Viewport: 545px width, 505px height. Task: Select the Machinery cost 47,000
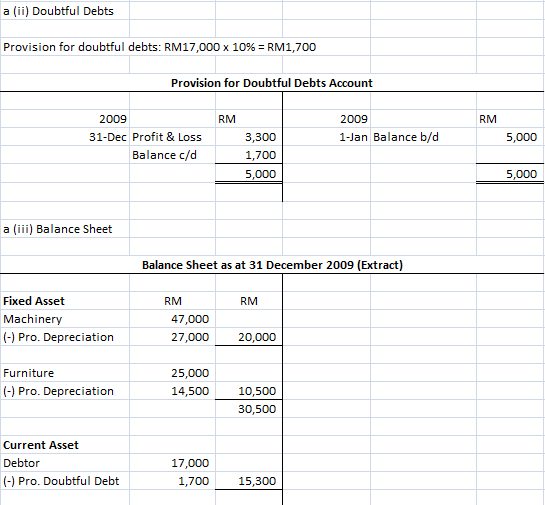pos(172,319)
